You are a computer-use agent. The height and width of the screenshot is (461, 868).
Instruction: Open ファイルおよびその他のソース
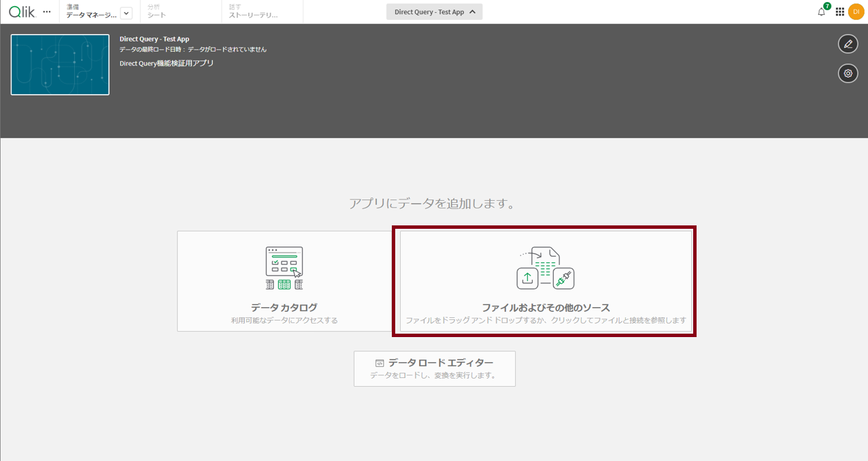pos(544,281)
